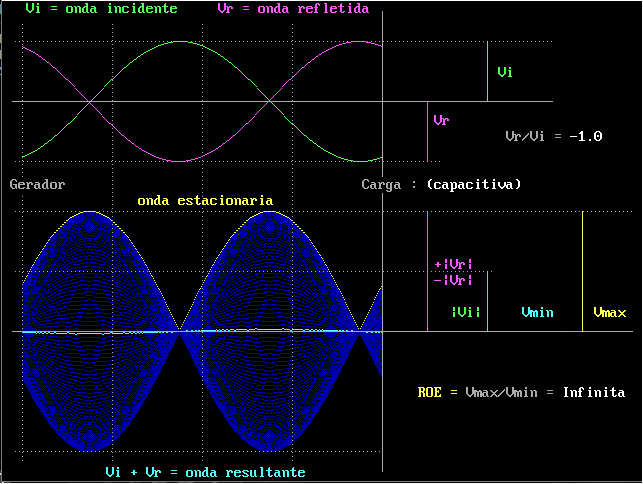The height and width of the screenshot is (484, 643).
Task: Click the green 'Vi' phasor label
Action: tap(505, 72)
